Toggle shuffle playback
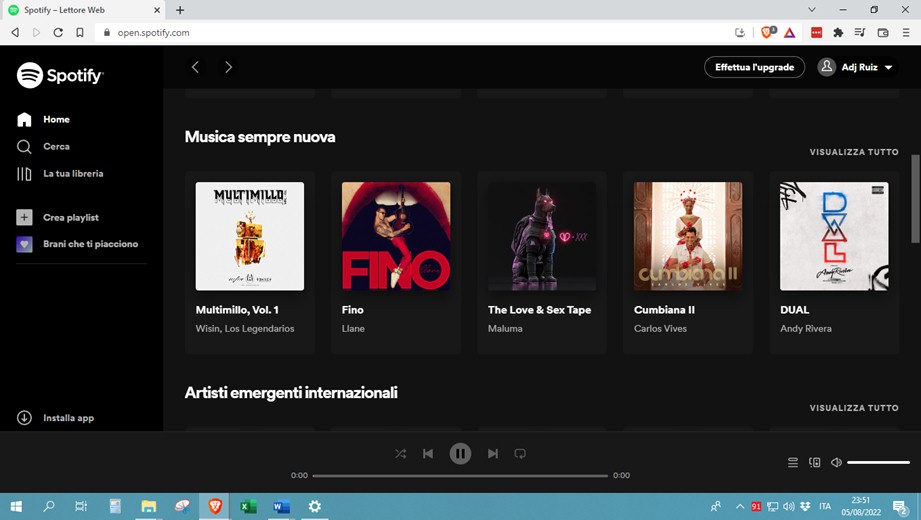Screen dimensions: 921x520 pyautogui.click(x=401, y=454)
